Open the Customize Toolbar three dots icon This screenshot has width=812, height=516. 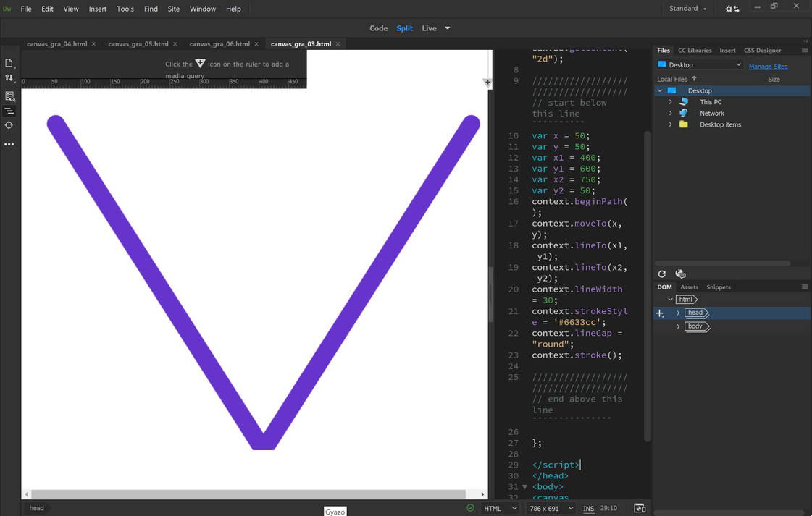pyautogui.click(x=9, y=144)
